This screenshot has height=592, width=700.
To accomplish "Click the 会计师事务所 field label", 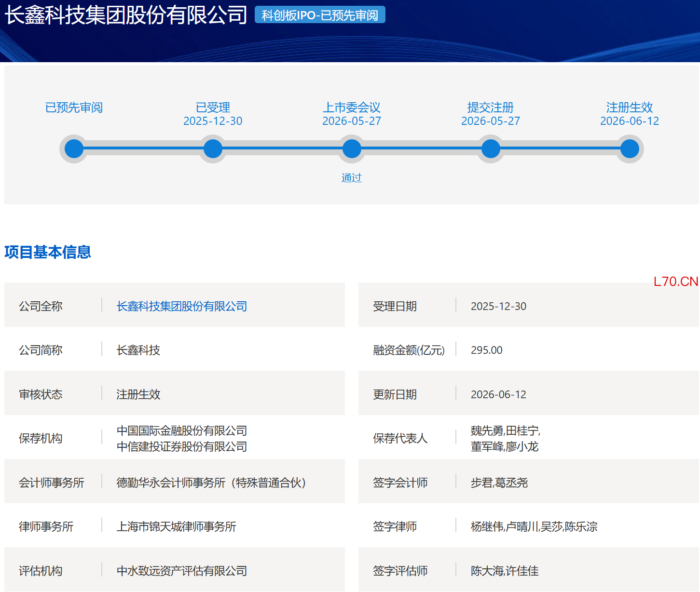I will click(52, 483).
